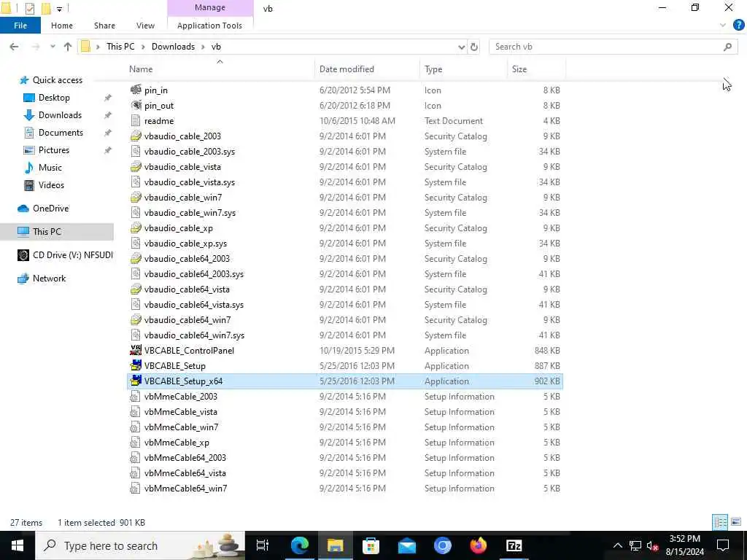This screenshot has width=747, height=560.
Task: Open CD Drive (V:) in the sidebar
Action: click(x=72, y=255)
